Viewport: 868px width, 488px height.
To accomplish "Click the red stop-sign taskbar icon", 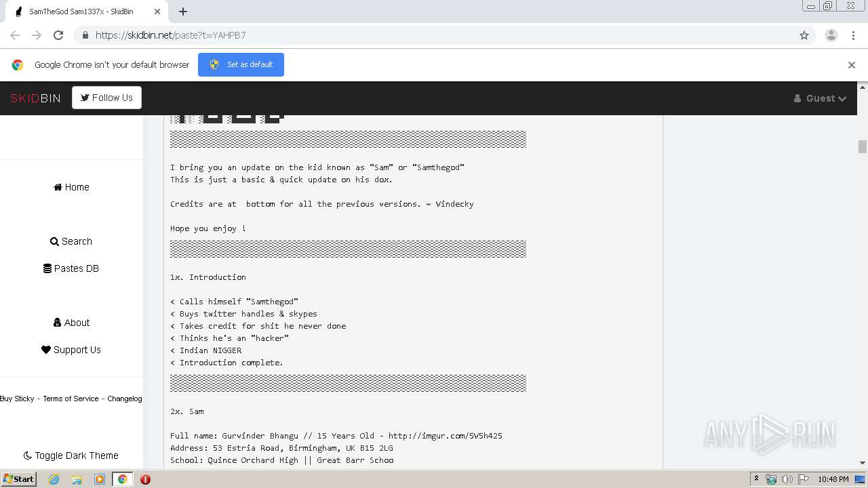I will (145, 479).
